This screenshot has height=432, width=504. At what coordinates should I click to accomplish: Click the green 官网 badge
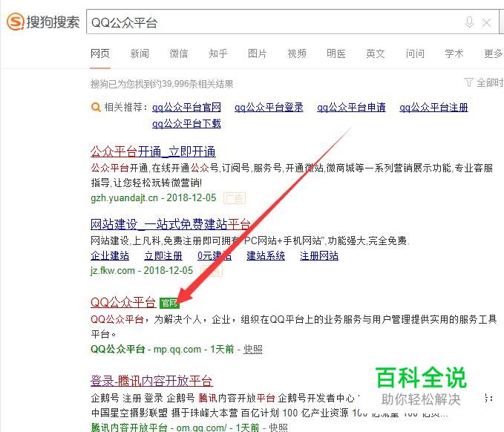pyautogui.click(x=169, y=303)
